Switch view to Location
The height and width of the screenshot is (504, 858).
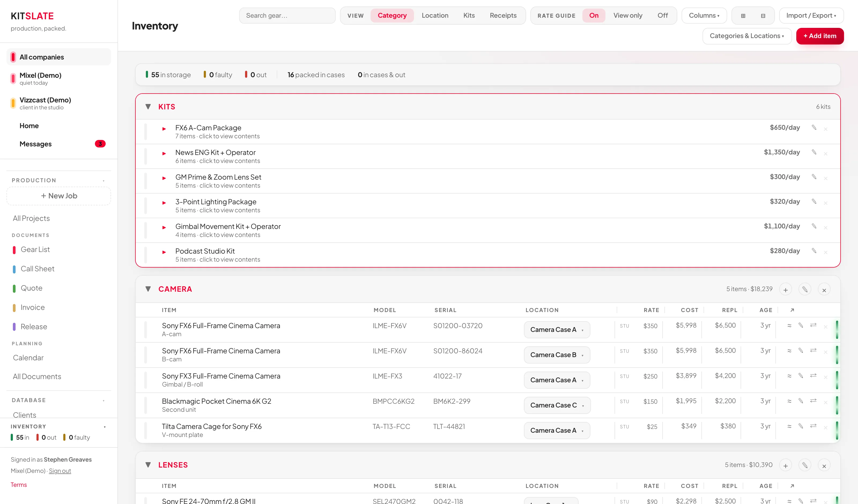[x=435, y=16]
